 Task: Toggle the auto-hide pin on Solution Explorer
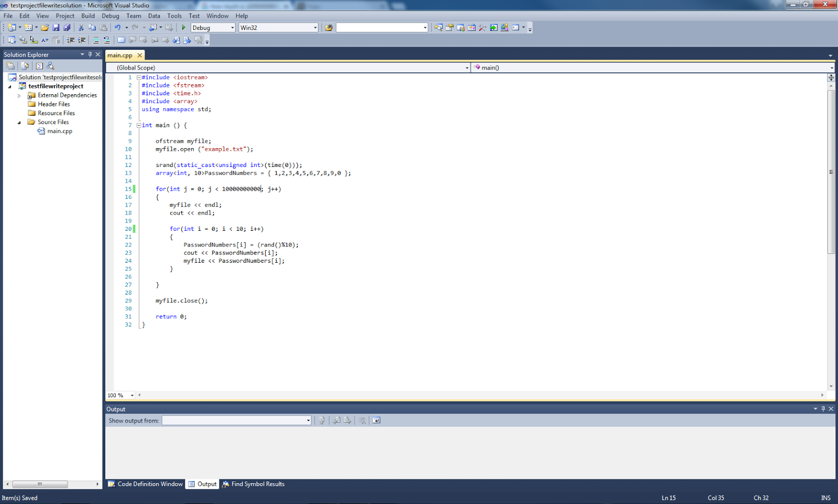coord(90,54)
